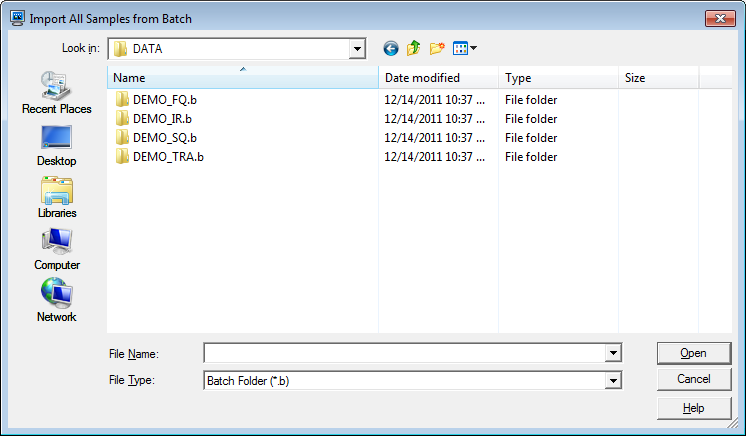
Task: Click the Open button
Action: 694,353
